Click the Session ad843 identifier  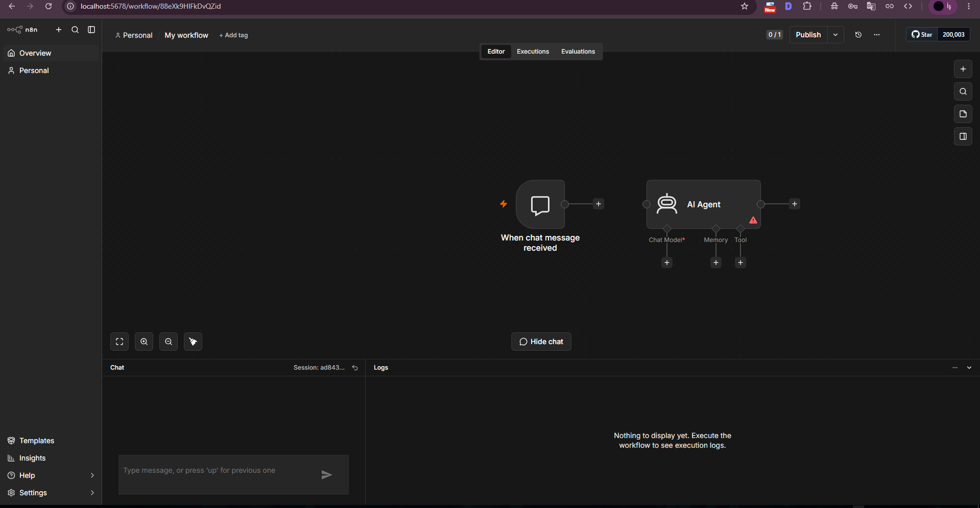[319, 368]
